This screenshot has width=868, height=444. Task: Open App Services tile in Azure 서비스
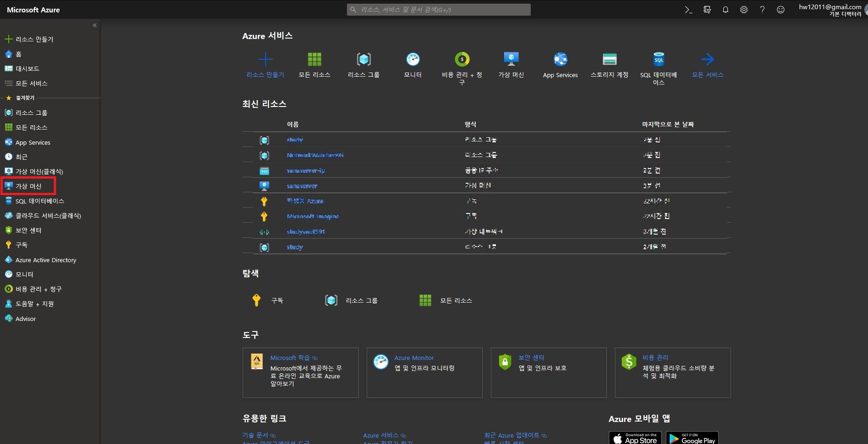click(560, 65)
